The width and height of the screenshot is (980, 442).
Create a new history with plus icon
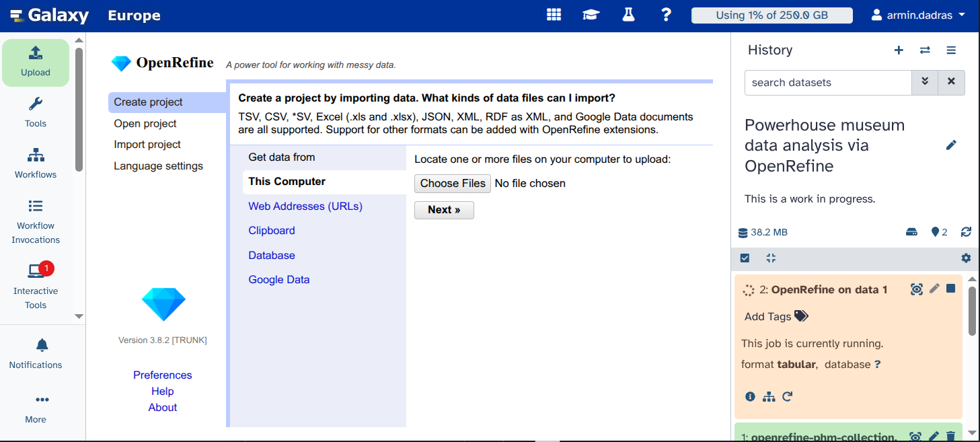click(x=899, y=50)
